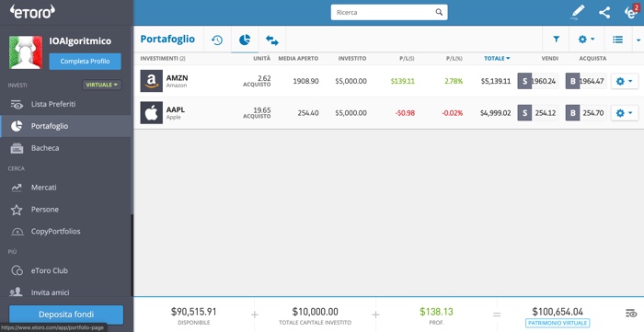Sort by MEDIA APERTO column header

click(298, 59)
